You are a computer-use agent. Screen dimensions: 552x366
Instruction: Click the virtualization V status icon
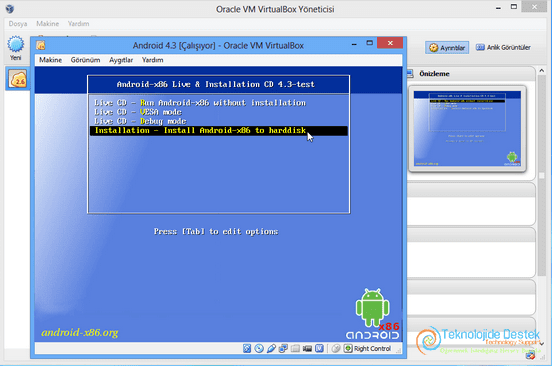pos(319,348)
